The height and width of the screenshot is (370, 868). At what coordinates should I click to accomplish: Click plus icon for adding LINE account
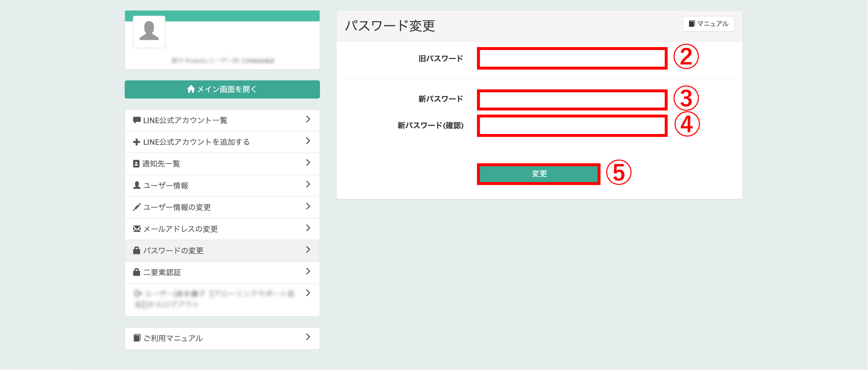point(137,142)
